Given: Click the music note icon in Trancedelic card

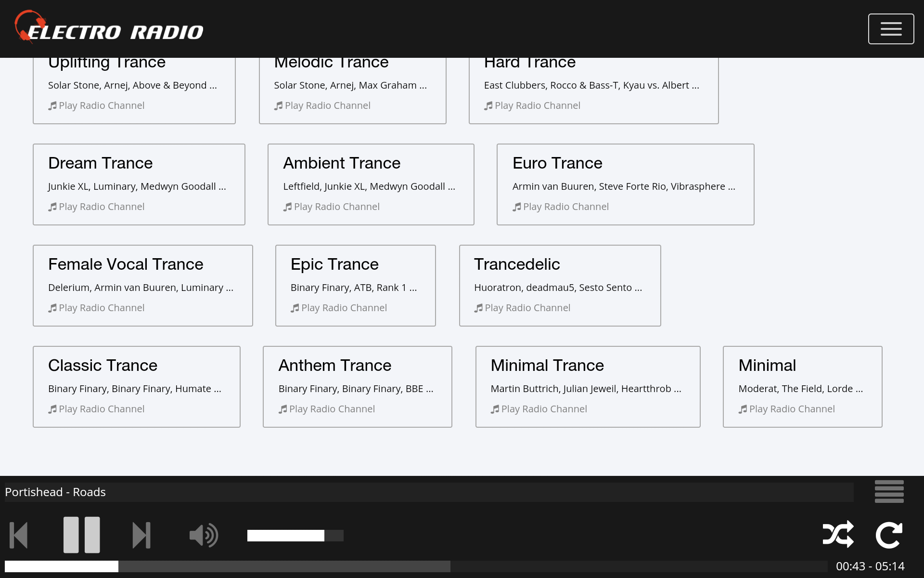Looking at the screenshot, I should point(478,308).
